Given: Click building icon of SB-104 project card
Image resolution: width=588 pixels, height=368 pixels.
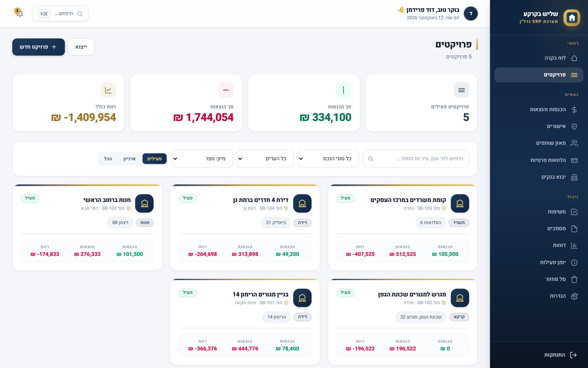Looking at the screenshot, I should tap(302, 203).
